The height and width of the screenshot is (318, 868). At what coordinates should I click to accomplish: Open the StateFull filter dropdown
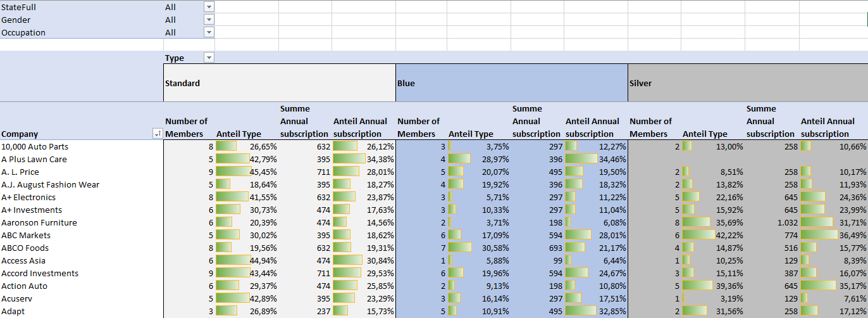[209, 7]
